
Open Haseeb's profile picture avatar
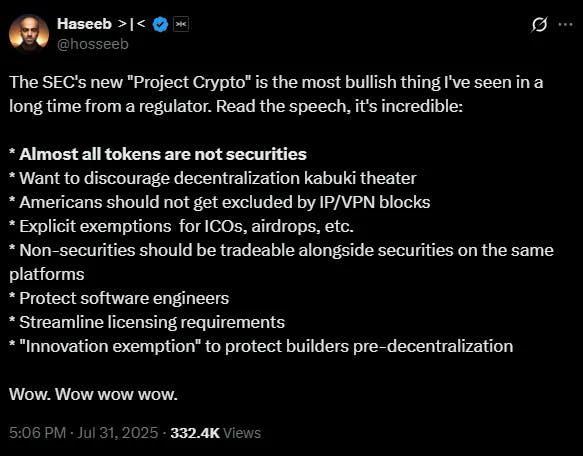pos(29,34)
